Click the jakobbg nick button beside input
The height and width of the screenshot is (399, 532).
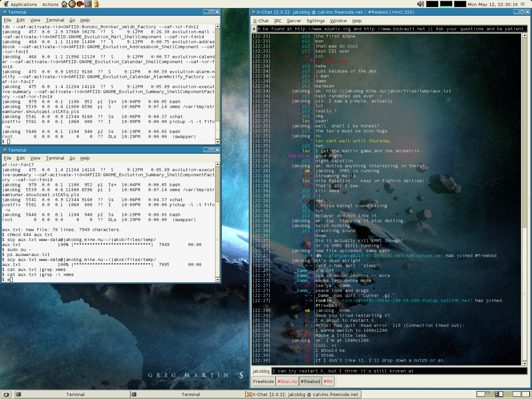click(261, 371)
